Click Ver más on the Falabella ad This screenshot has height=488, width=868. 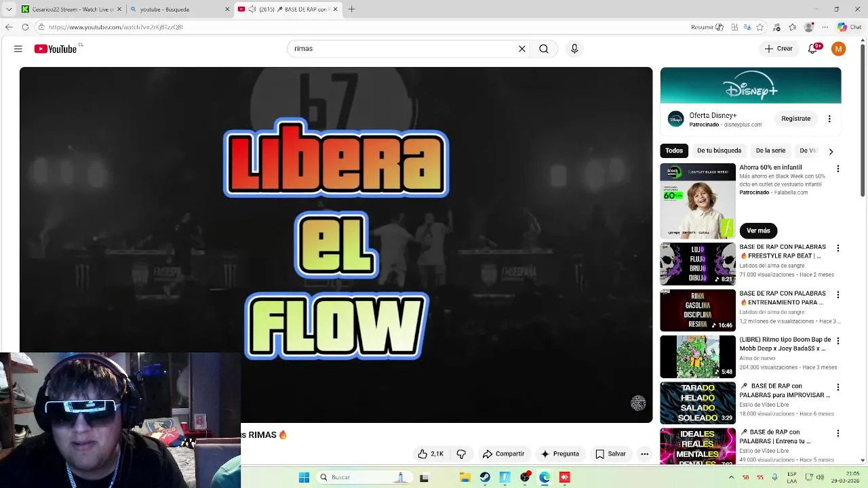pyautogui.click(x=758, y=230)
